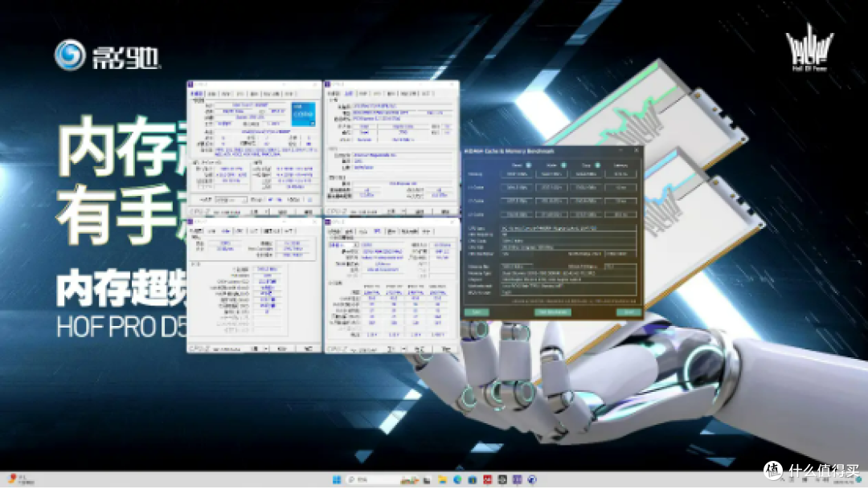Click the processor name field in CPU-Z

tap(250, 105)
